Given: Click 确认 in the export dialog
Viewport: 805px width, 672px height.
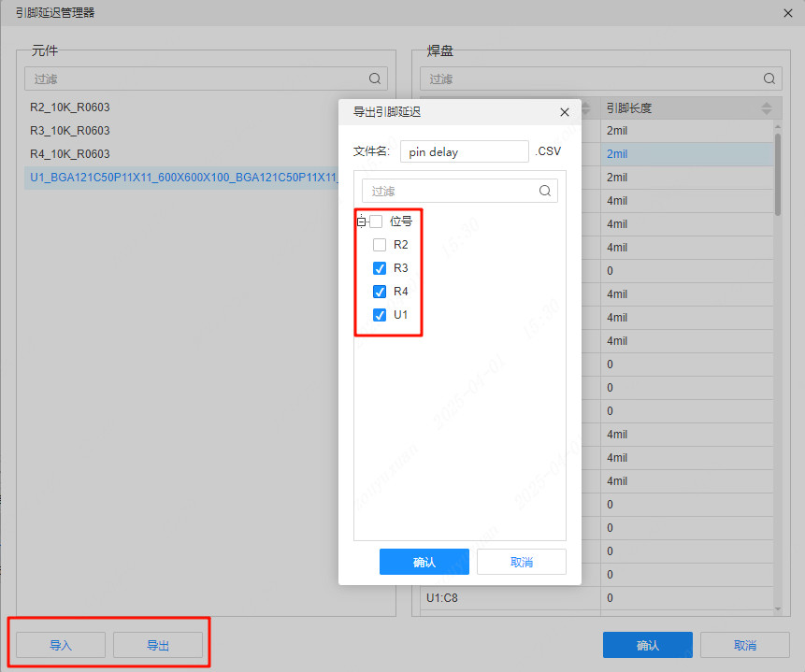Looking at the screenshot, I should click(x=424, y=562).
